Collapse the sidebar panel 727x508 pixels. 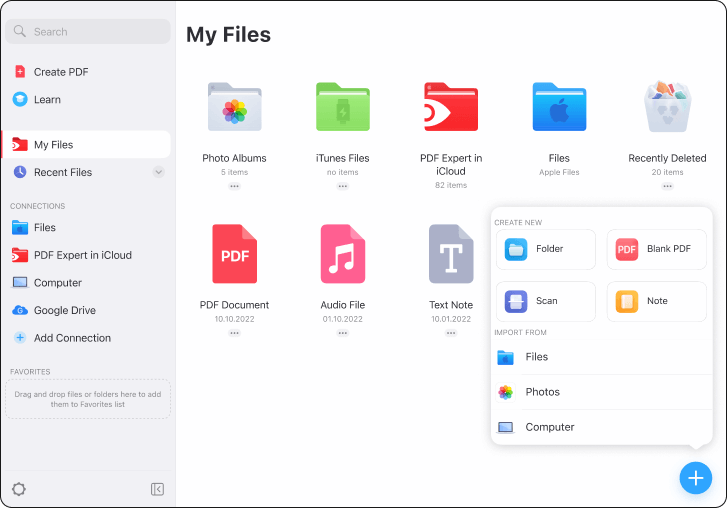coord(157,489)
